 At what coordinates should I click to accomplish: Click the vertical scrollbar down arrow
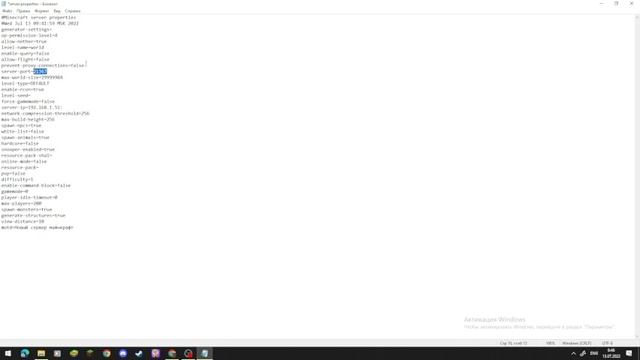click(637, 337)
